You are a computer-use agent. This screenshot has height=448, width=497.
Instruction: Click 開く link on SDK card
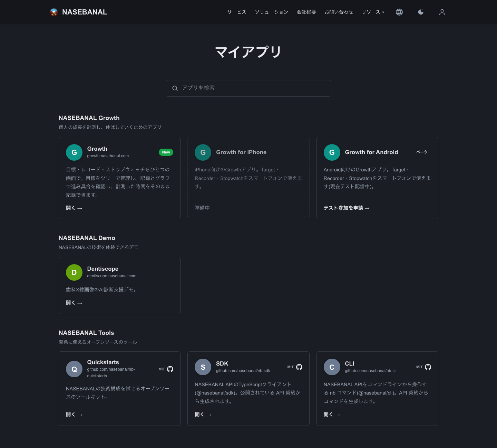click(203, 415)
